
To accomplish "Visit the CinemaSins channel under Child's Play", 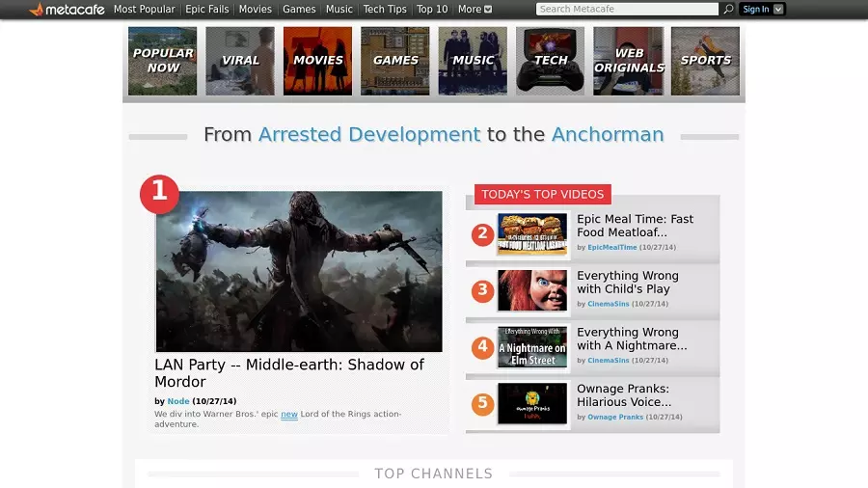I will tap(608, 305).
